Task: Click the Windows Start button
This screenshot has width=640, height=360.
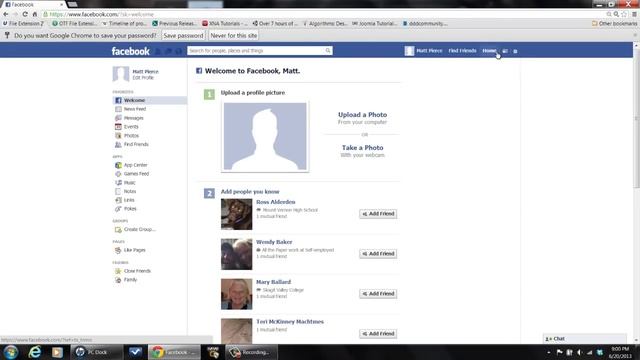Action: pos(11,352)
